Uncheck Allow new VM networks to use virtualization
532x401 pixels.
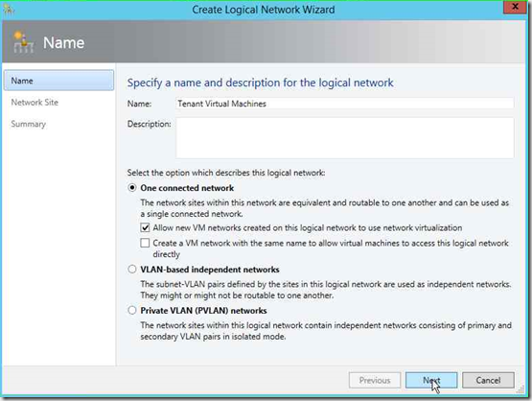point(145,227)
